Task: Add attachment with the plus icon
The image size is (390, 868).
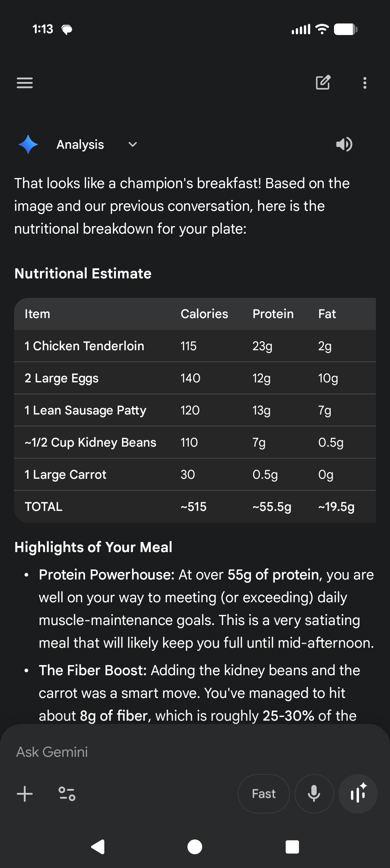Action: point(25,794)
